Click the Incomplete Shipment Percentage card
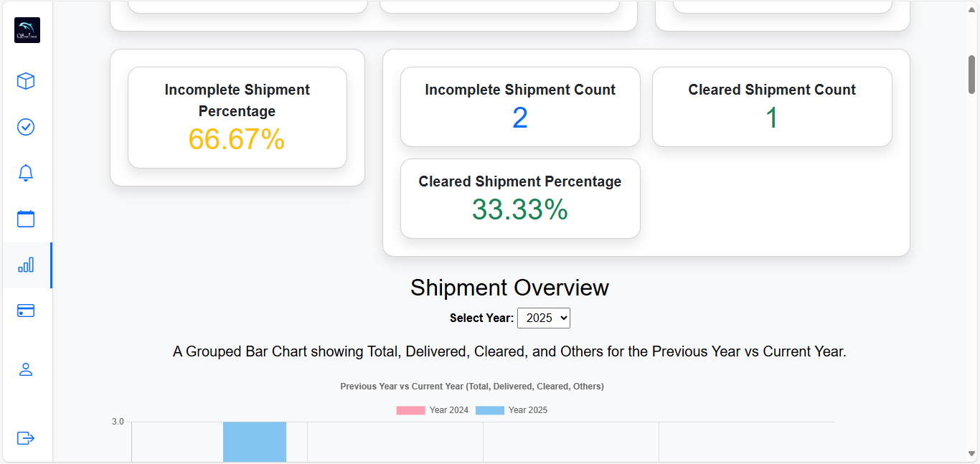Image resolution: width=980 pixels, height=464 pixels. [x=237, y=118]
